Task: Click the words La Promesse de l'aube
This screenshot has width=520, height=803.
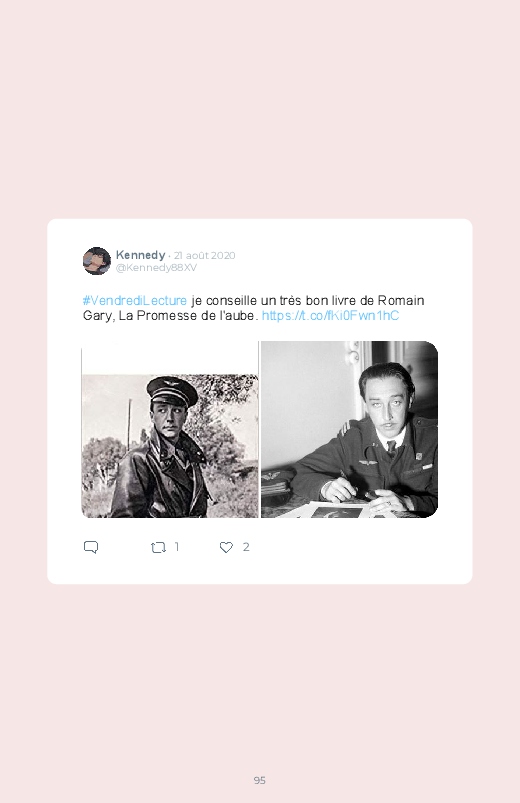Action: 186,315
